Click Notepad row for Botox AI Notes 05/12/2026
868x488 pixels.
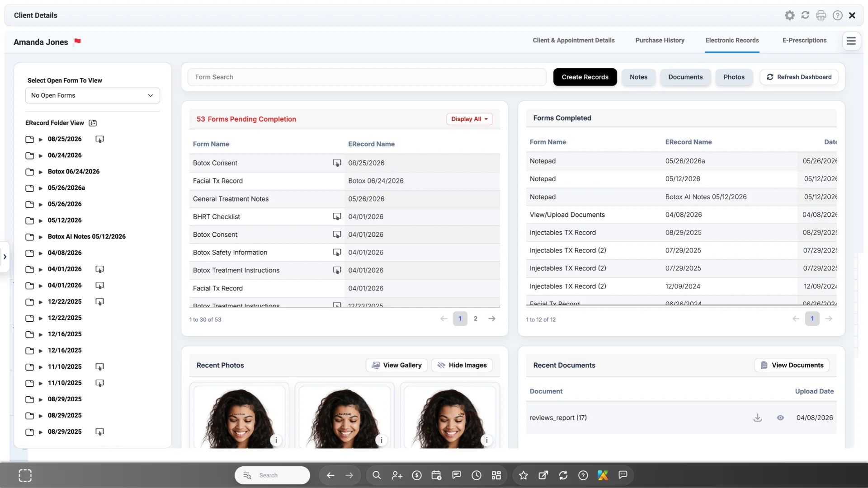tap(681, 197)
